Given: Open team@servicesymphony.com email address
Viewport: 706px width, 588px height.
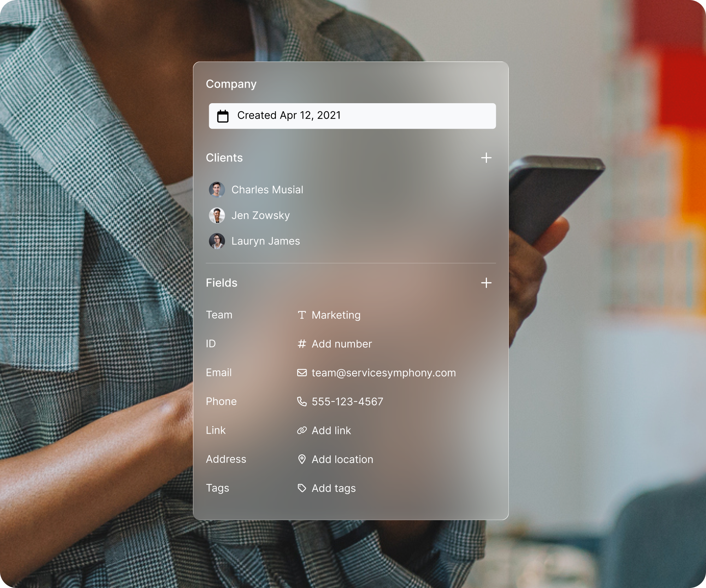Looking at the screenshot, I should pos(383,373).
